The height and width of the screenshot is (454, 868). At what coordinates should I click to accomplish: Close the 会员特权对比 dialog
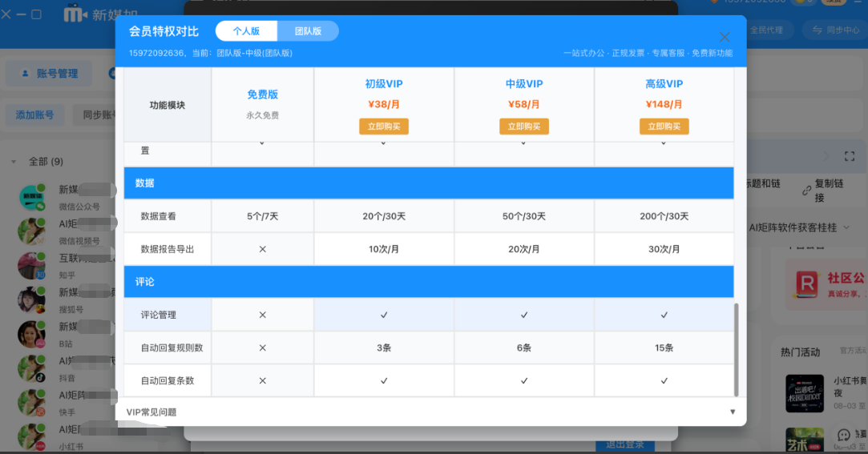(x=724, y=37)
